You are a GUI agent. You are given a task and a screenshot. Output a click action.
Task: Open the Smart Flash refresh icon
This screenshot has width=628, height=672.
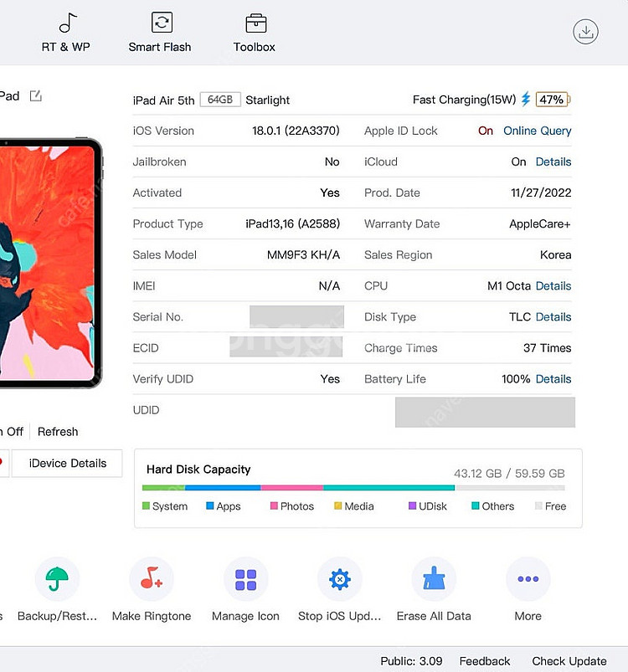(162, 23)
